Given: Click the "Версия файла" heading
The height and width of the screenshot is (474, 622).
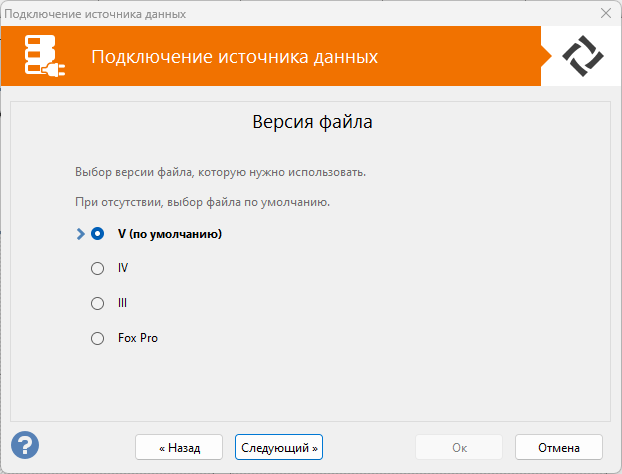Looking at the screenshot, I should point(310,123).
